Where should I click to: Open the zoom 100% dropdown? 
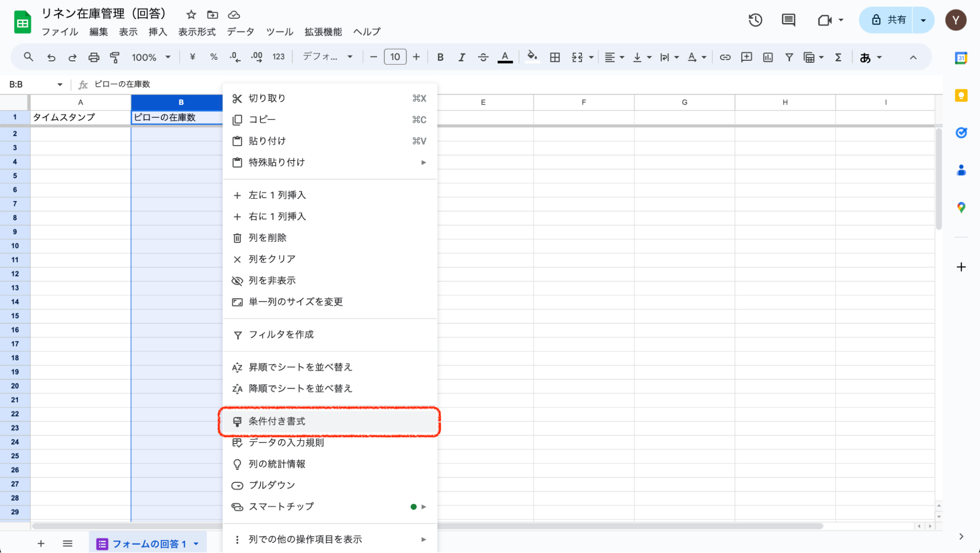click(151, 57)
